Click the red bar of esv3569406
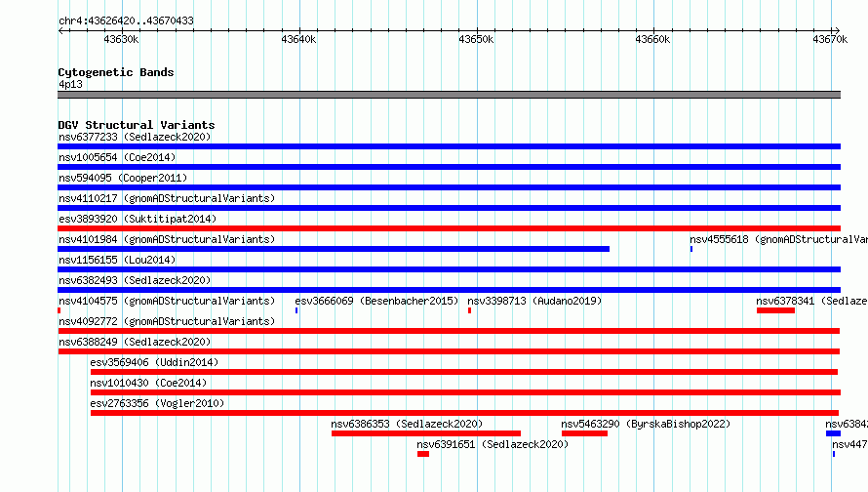The height and width of the screenshot is (492, 868). point(464,372)
